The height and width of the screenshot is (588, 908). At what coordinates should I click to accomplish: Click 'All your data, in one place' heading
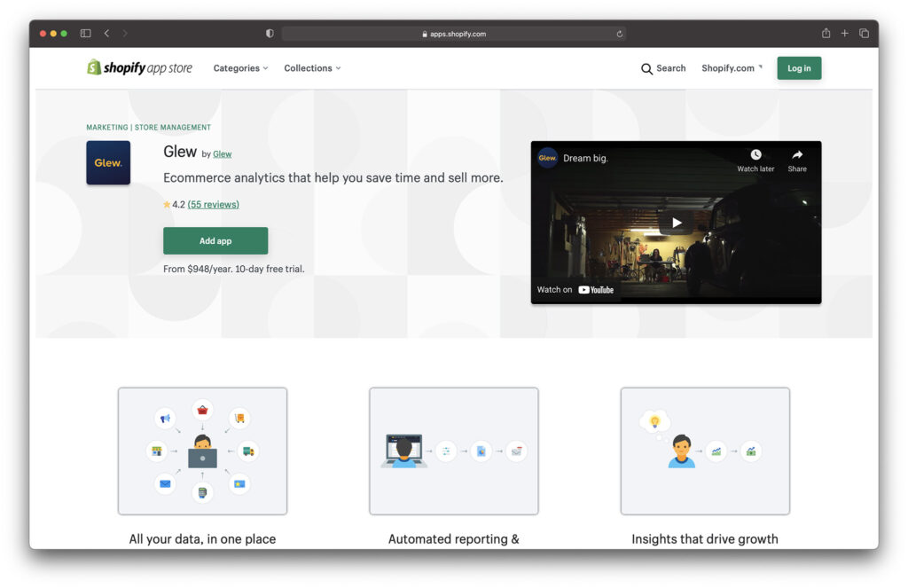203,539
